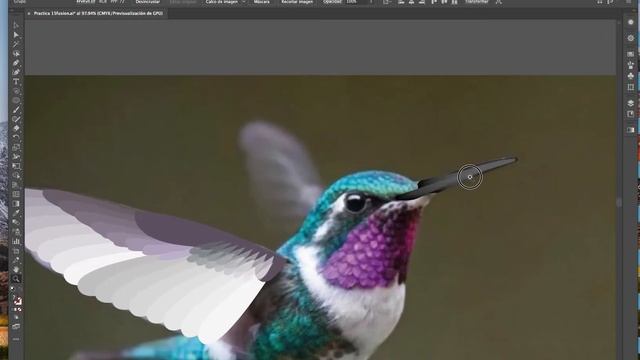Select the Type tool
640x360 pixels.
point(16,82)
